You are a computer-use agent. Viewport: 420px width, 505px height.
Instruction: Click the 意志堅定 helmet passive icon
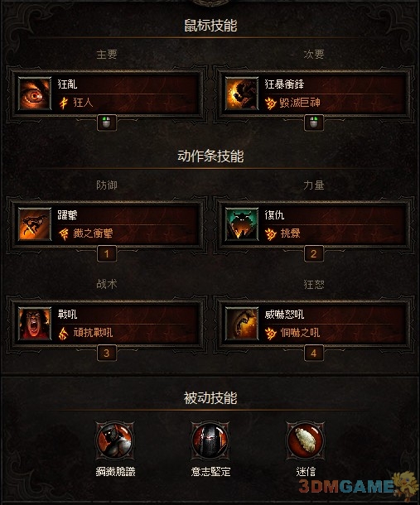tap(210, 440)
